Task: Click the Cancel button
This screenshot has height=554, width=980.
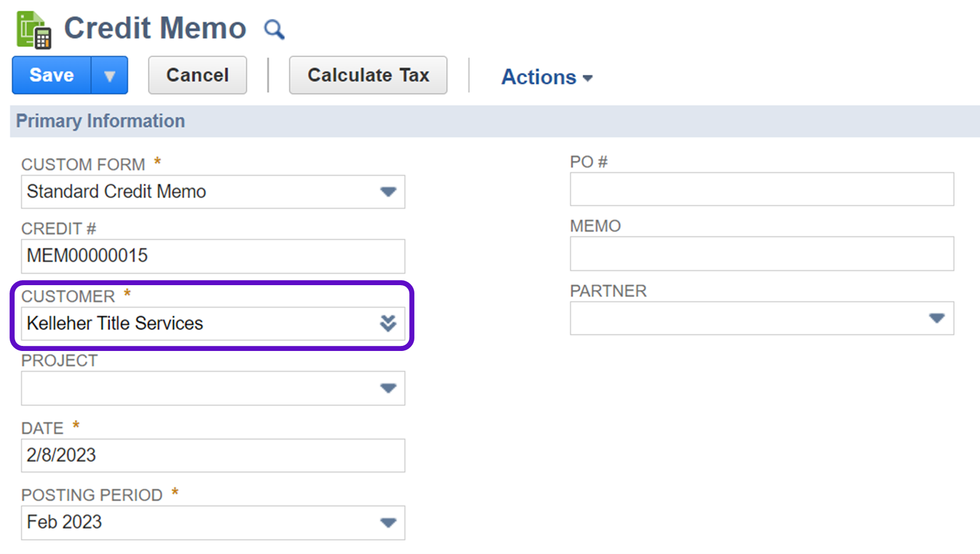Action: (197, 75)
